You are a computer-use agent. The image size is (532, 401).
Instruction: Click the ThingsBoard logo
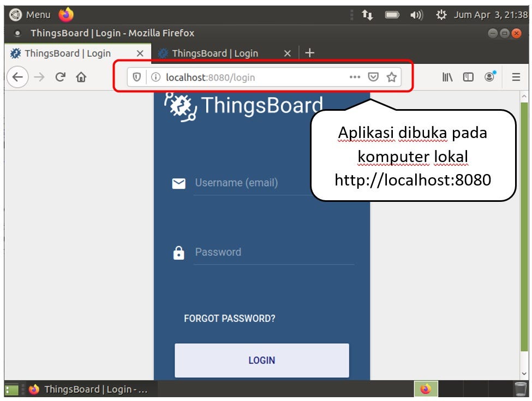(x=243, y=106)
